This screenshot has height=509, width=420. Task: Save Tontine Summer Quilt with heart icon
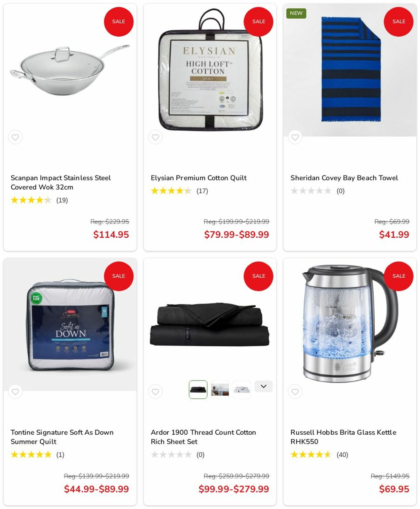(x=15, y=392)
